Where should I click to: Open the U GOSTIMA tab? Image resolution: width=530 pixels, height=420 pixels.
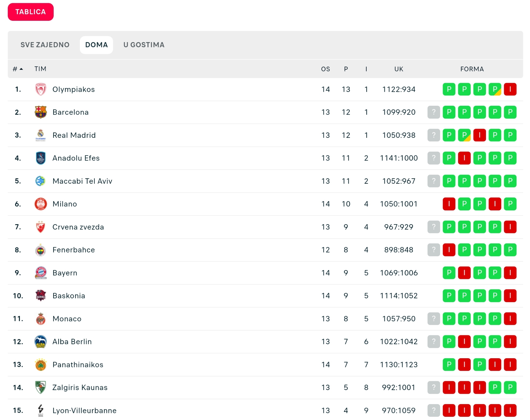144,45
